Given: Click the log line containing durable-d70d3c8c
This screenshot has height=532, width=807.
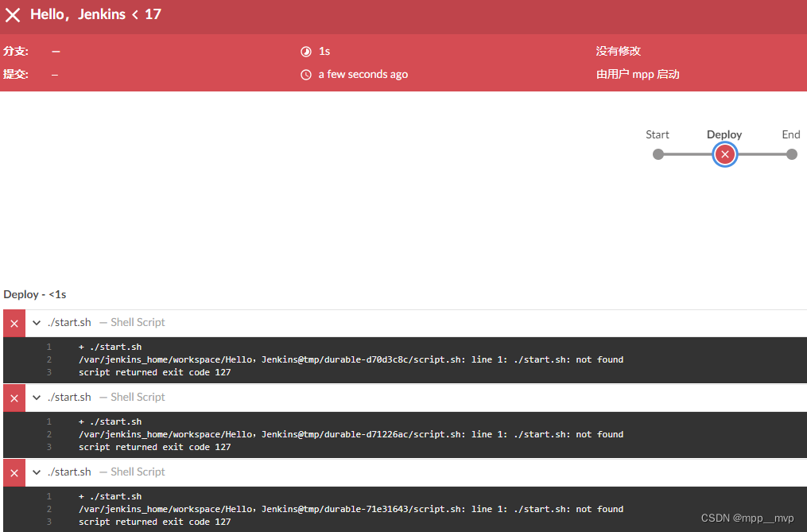Looking at the screenshot, I should click(351, 359).
